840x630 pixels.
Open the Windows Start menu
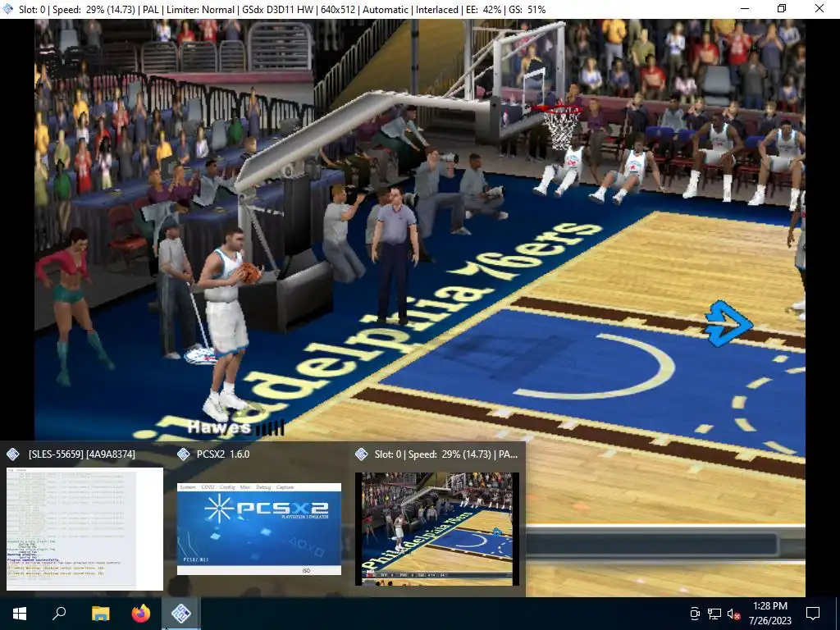[20, 614]
